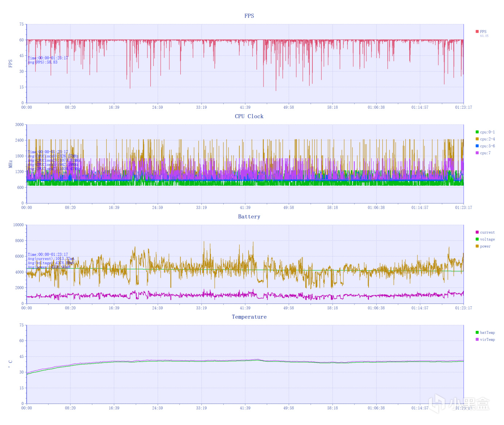504x425 pixels.
Task: Click the 58:18 marker on Battery time axis
Action: (332, 308)
